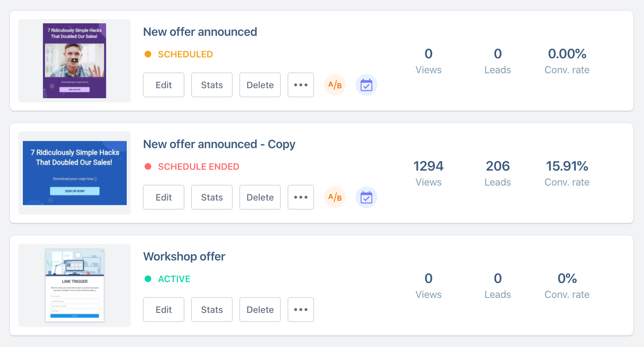This screenshot has height=347, width=644.
Task: View Stats for New offer announced
Action: tap(212, 85)
